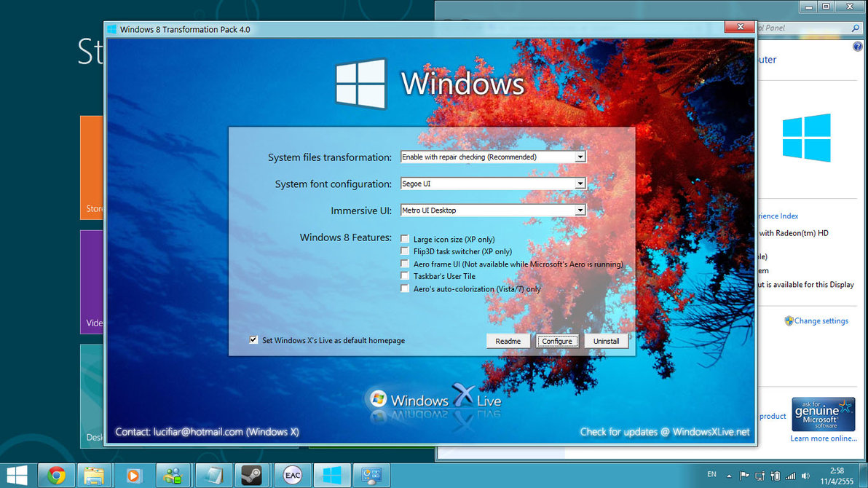Check battery power tray icon

[x=776, y=476]
